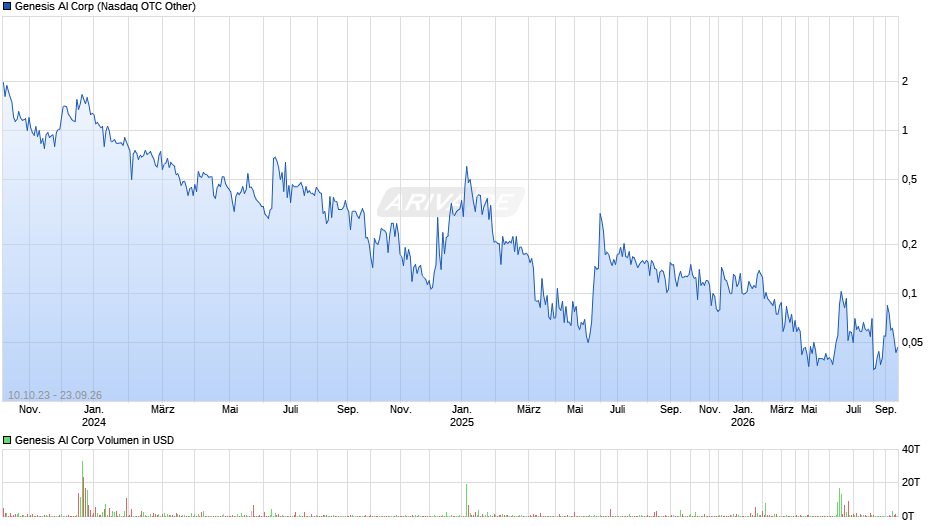
Task: Click the 'Jan. 2024' time axis label
Action: [x=94, y=416]
